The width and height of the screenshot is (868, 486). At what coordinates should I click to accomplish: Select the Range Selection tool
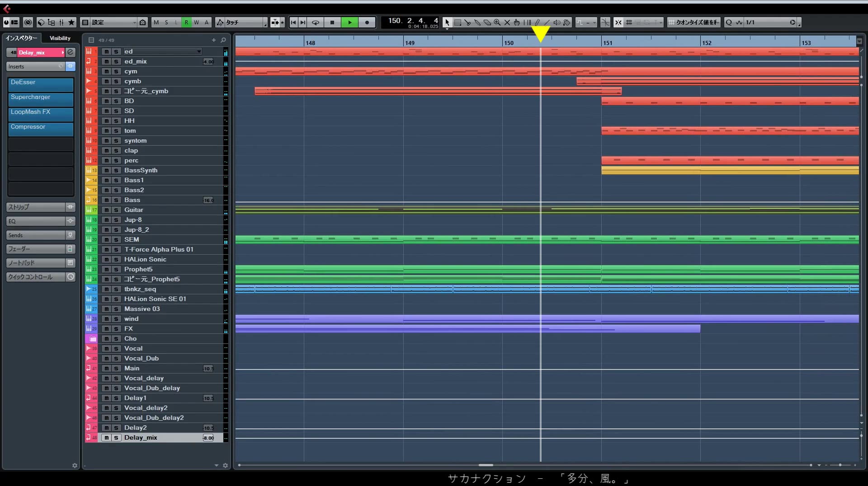[458, 22]
